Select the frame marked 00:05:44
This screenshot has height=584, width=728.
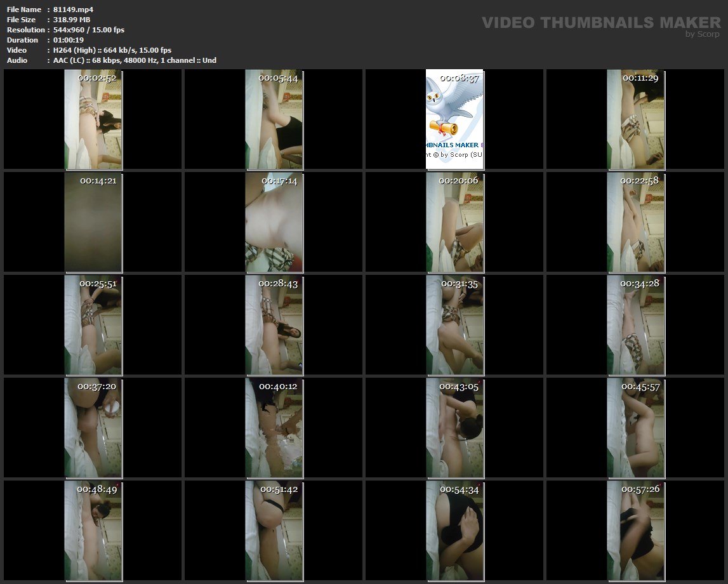(x=274, y=119)
